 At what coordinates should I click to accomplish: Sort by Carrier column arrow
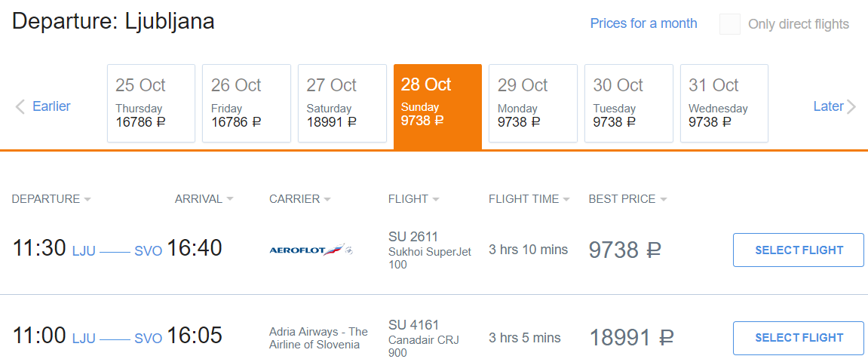point(327,200)
